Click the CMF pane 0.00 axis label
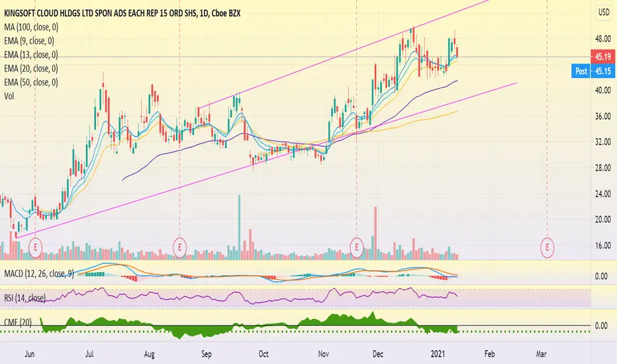 (601, 326)
